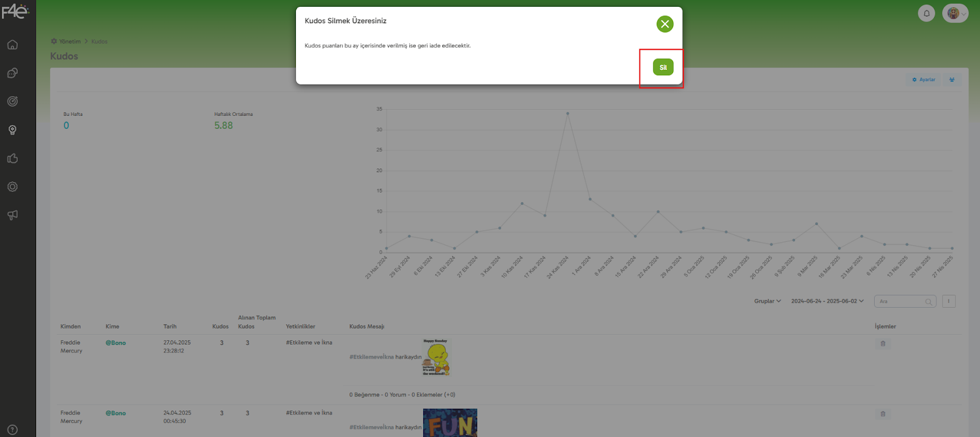Select the lightbulb icon in sidebar
The width and height of the screenshot is (980, 437).
point(12,130)
